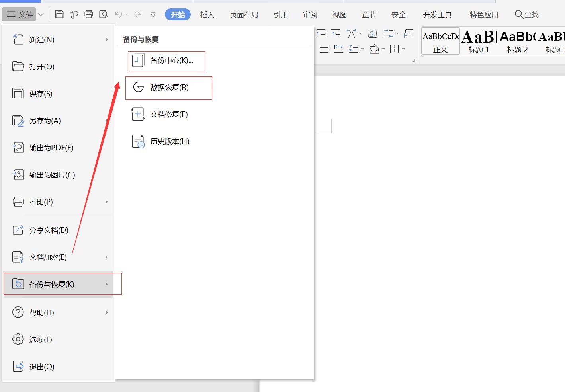
Task: Open the line spacing dropdown arrow
Action: point(362,49)
